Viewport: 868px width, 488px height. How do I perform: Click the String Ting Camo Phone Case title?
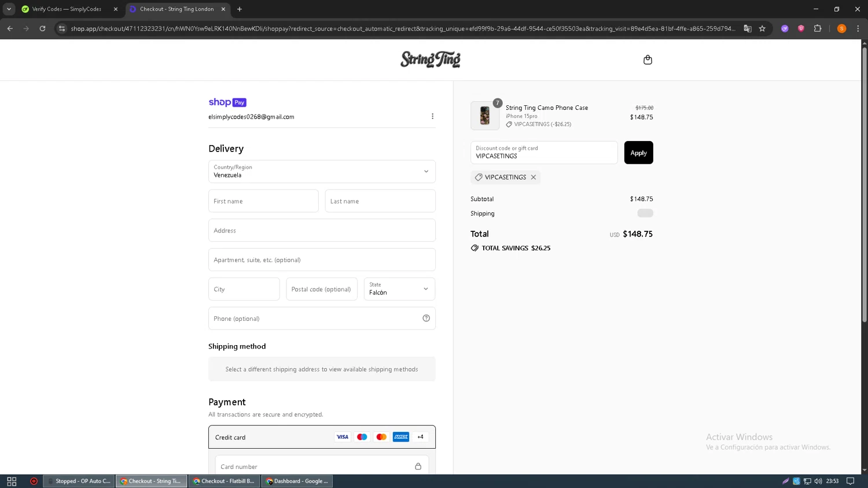point(547,108)
